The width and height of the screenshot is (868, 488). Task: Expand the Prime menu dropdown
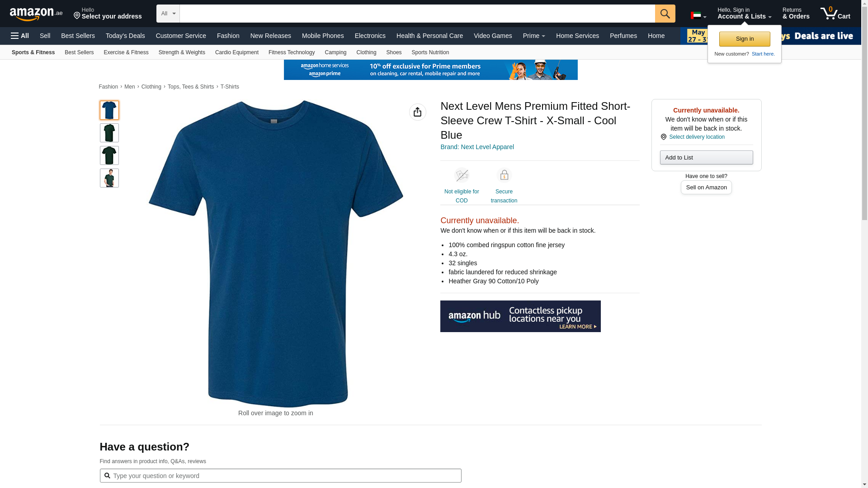coord(534,36)
